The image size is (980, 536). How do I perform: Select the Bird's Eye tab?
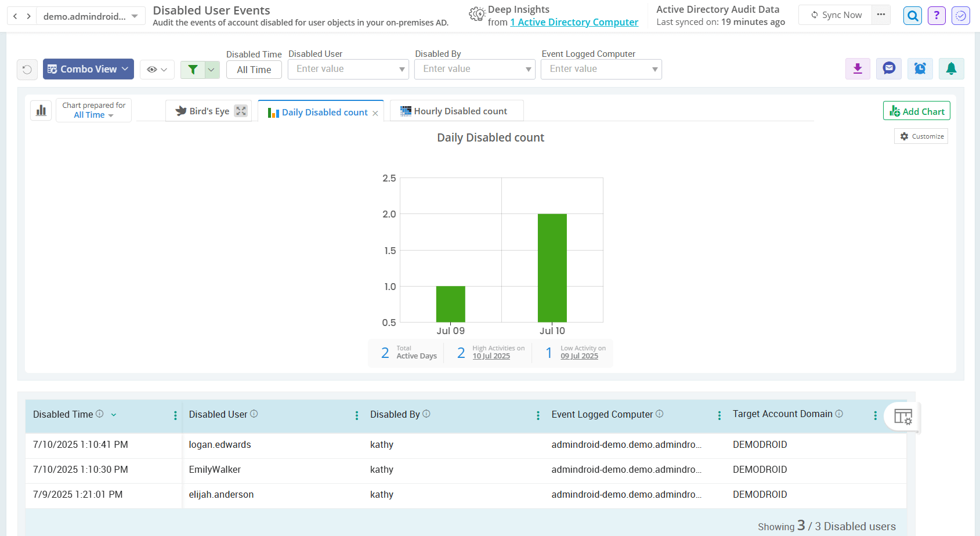[x=203, y=111]
